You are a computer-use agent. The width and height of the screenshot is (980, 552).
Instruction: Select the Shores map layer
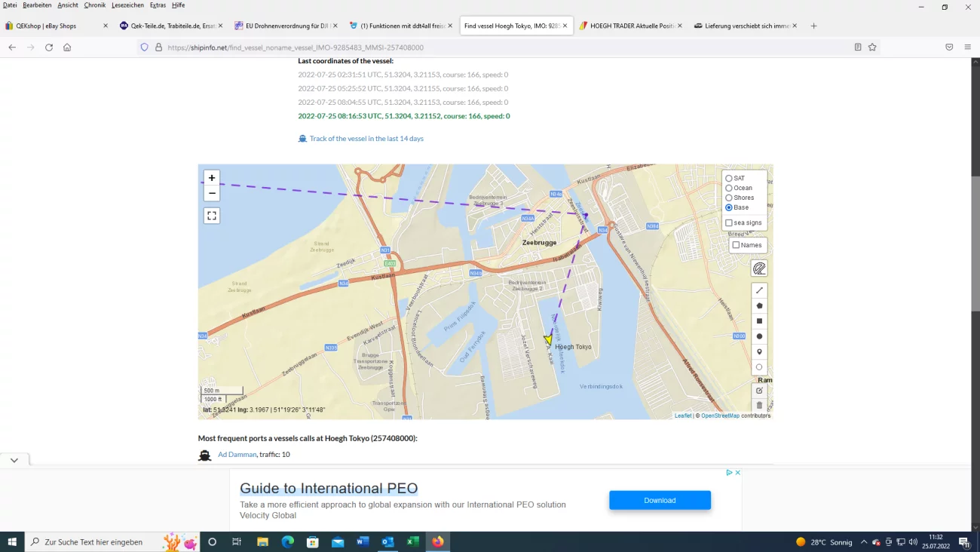point(729,198)
